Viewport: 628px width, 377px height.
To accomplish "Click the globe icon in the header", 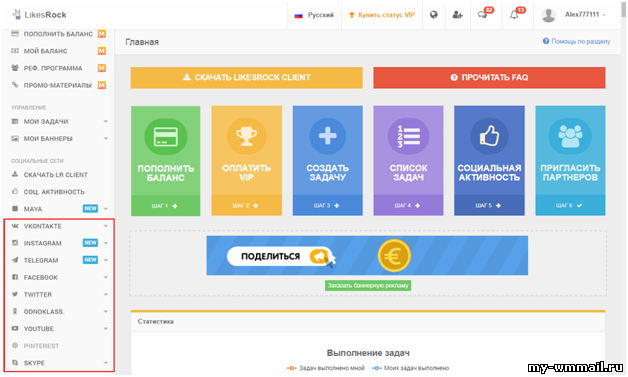I will pos(433,15).
